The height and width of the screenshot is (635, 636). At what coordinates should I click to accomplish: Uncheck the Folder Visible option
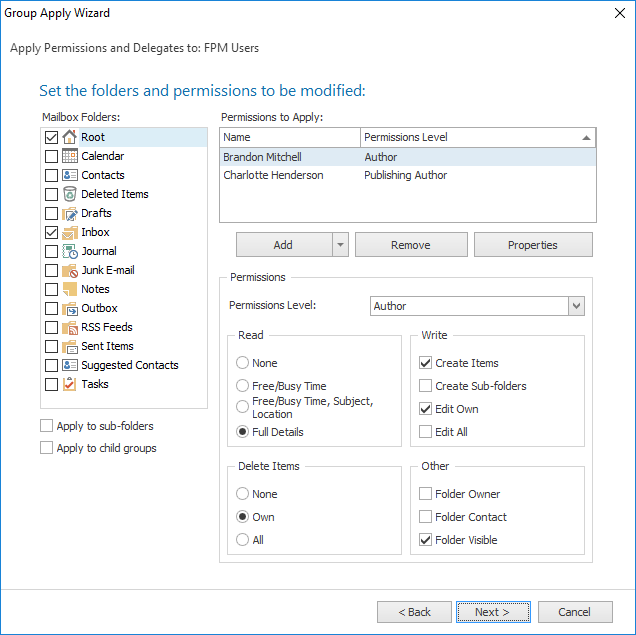(x=425, y=540)
